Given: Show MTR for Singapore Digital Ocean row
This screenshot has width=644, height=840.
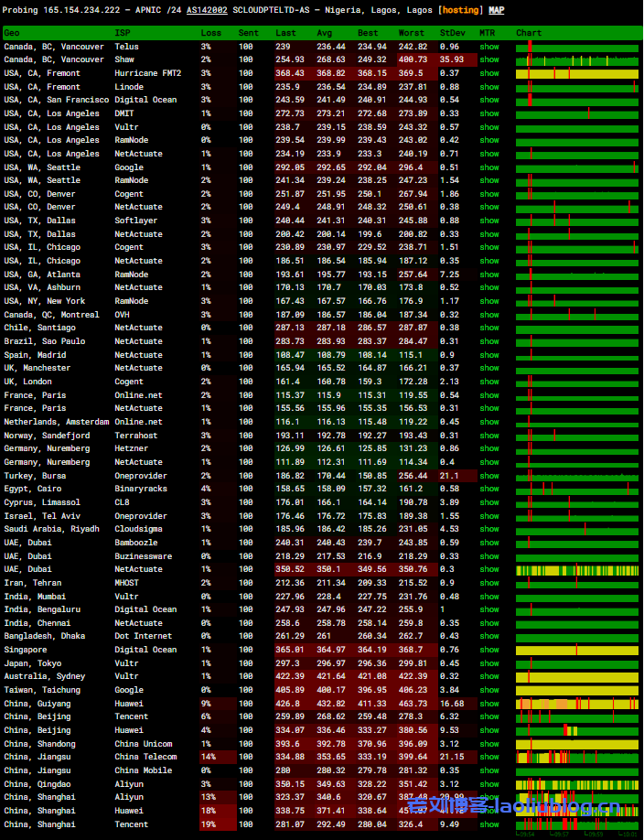Looking at the screenshot, I should [489, 650].
